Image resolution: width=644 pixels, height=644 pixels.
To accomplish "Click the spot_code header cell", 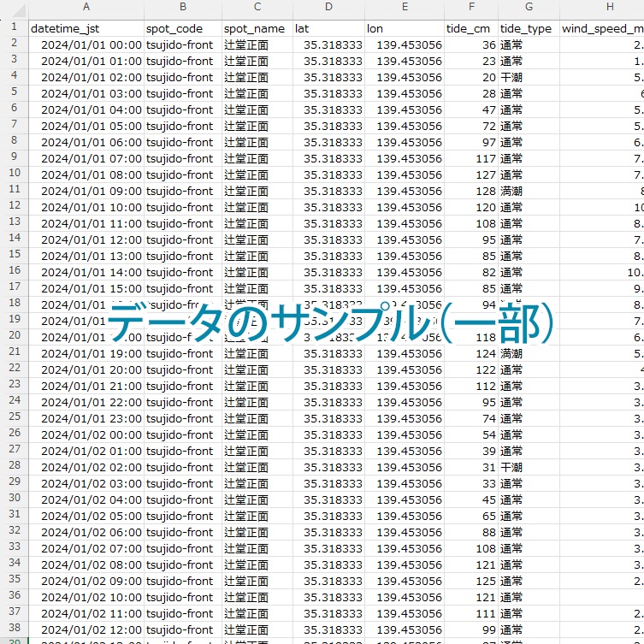I will click(183, 29).
